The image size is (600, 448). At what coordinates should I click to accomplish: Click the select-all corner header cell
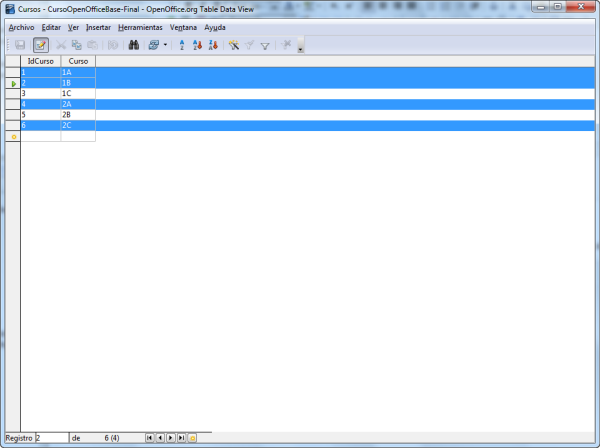[13, 61]
